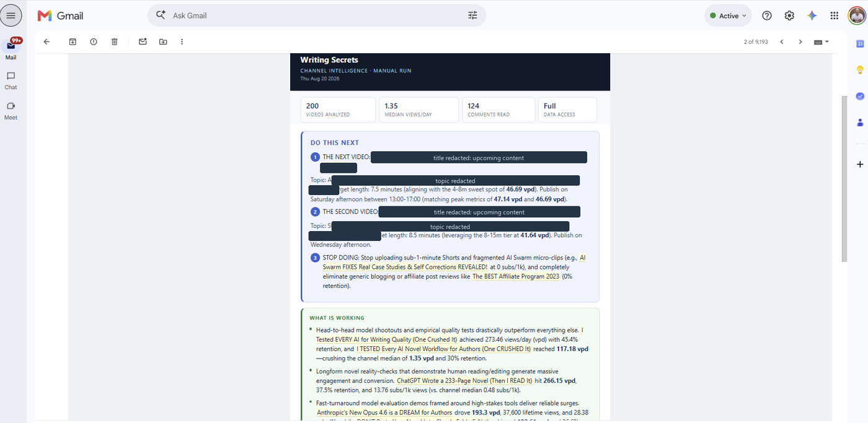Open Google Keep side panel icon
Viewport: 868px width, 423px height.
point(860,69)
